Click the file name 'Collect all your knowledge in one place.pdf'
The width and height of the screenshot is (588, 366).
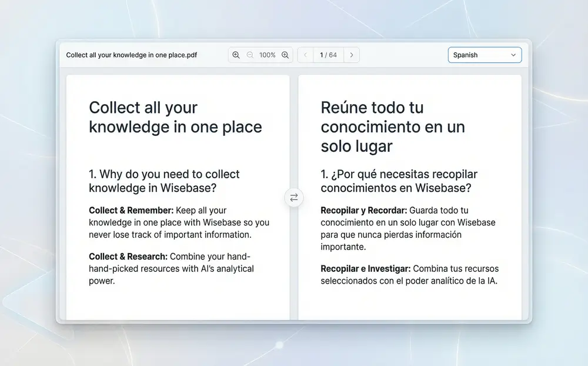(132, 55)
